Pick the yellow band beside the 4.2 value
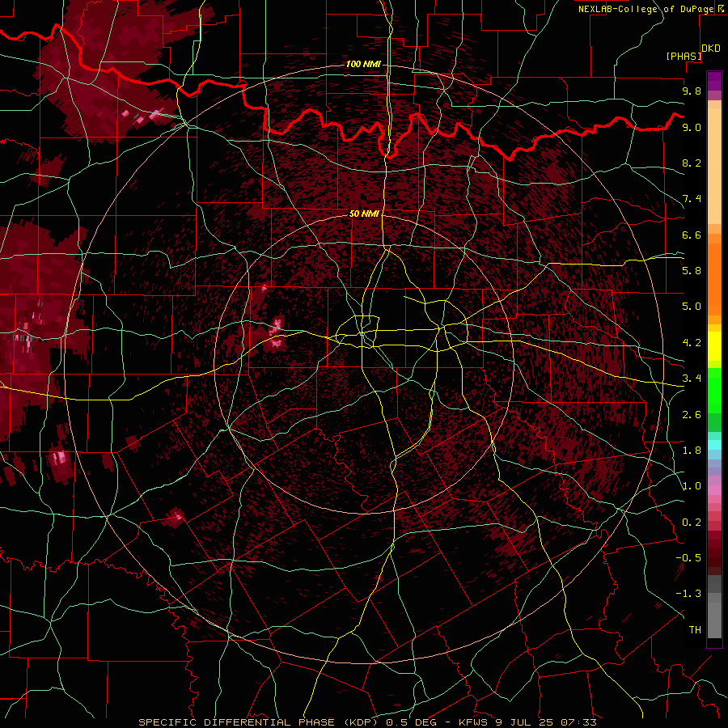This screenshot has width=728, height=728. [714, 345]
